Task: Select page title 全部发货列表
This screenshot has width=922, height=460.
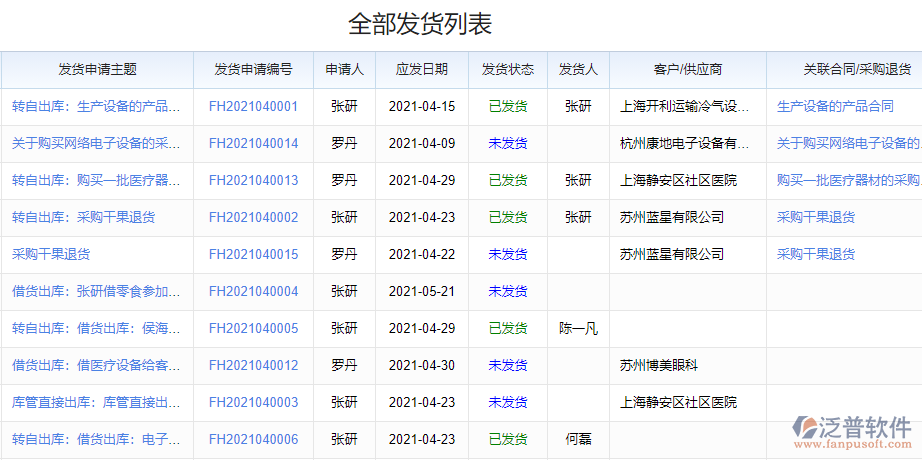Action: click(420, 24)
